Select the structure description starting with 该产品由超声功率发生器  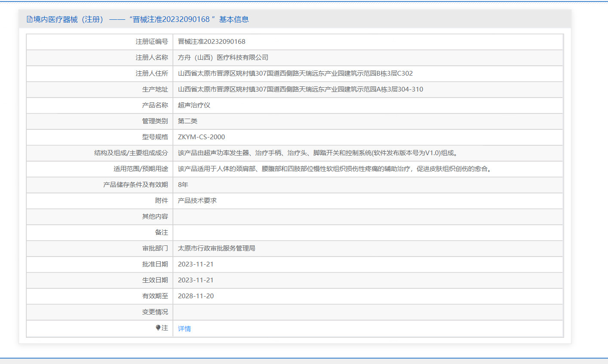[x=319, y=153]
